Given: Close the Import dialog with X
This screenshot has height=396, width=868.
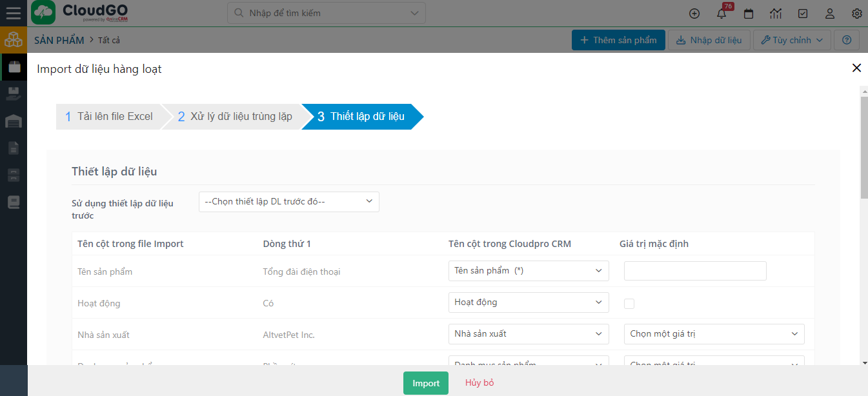Looking at the screenshot, I should [856, 68].
